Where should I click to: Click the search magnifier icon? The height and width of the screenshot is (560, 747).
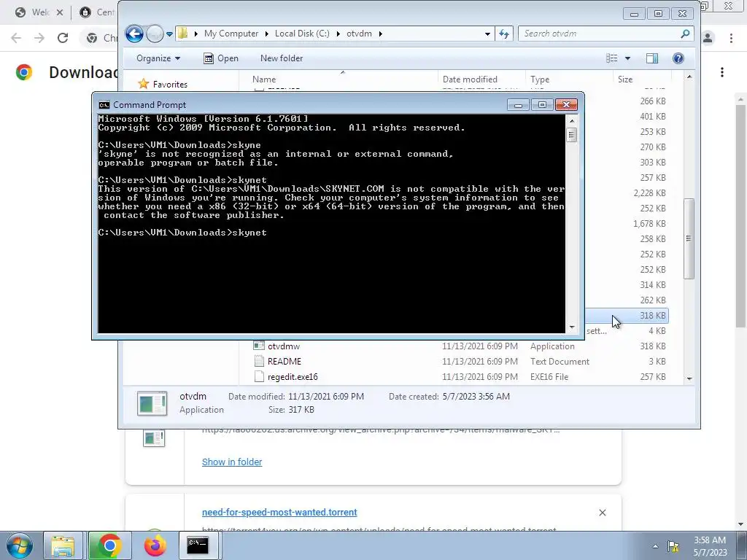click(685, 34)
